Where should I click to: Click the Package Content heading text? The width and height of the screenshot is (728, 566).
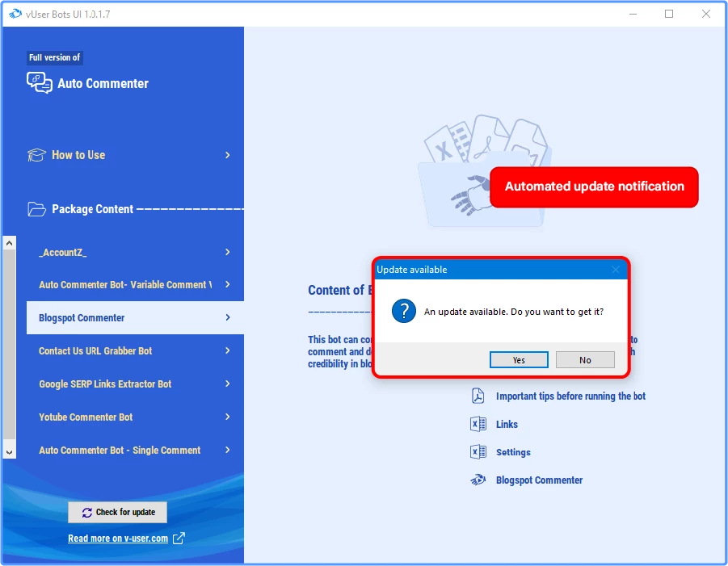(92, 209)
